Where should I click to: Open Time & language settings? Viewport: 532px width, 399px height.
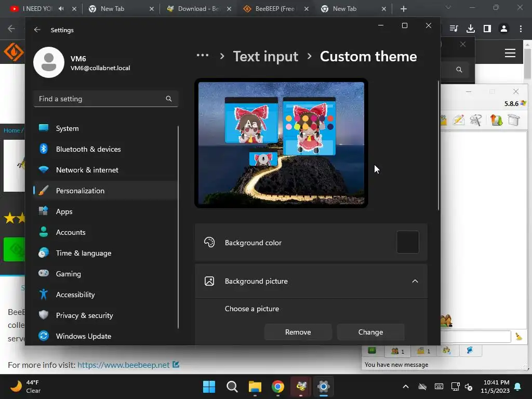coord(105,253)
